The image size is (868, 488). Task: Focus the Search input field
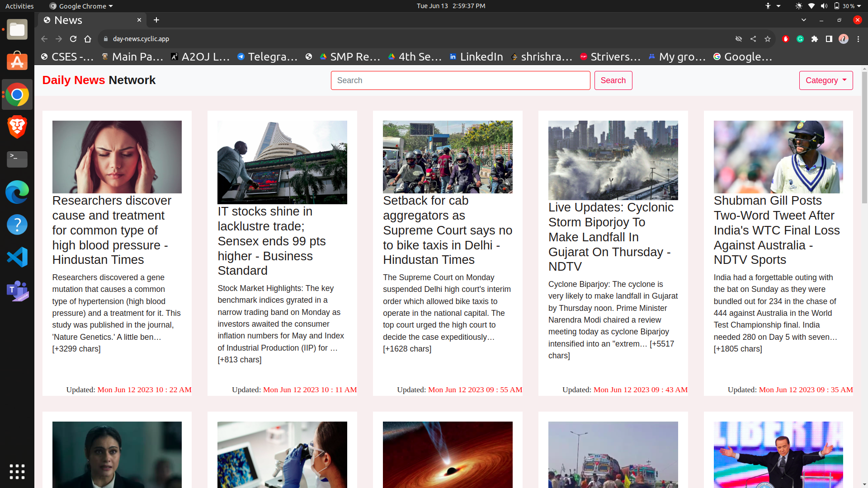pos(460,80)
